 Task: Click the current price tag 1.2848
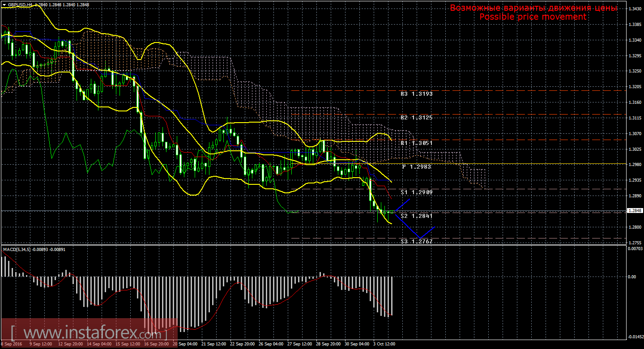point(634,210)
